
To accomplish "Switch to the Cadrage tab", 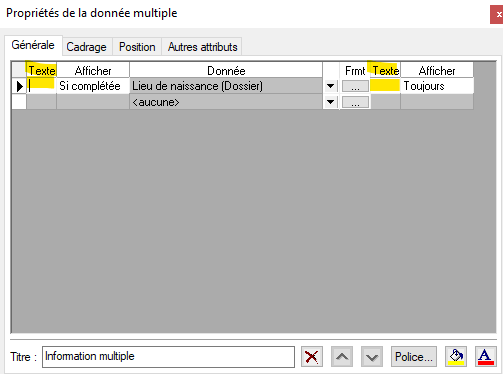I will point(86,47).
